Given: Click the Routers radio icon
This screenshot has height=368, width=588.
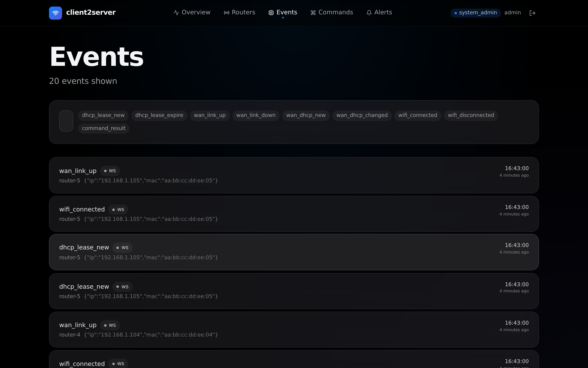Looking at the screenshot, I should click(226, 13).
